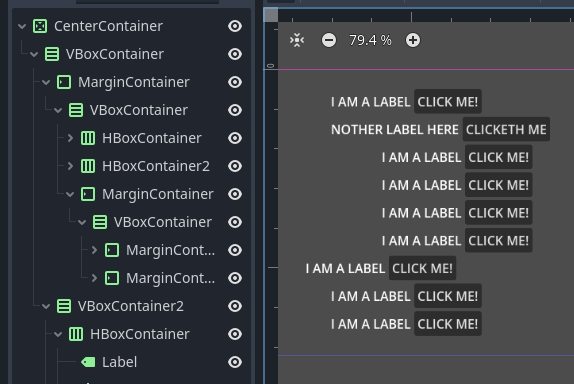574x384 pixels.
Task: Click the CenterContainer node icon
Action: coord(40,26)
